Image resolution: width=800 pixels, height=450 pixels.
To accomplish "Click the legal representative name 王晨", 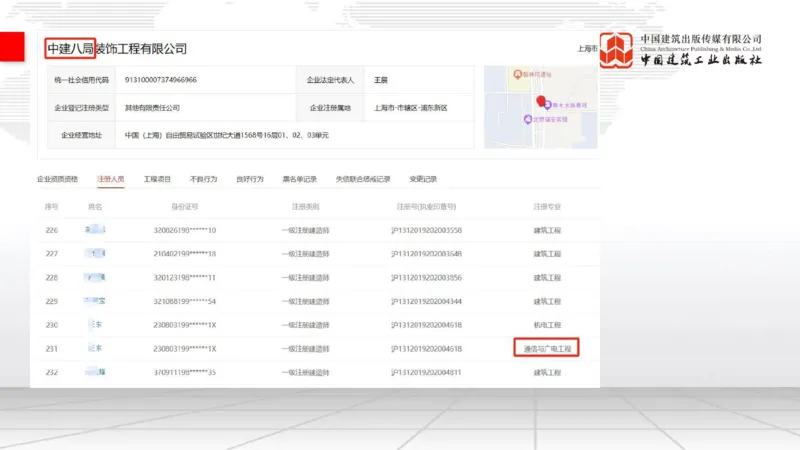I will 381,80.
